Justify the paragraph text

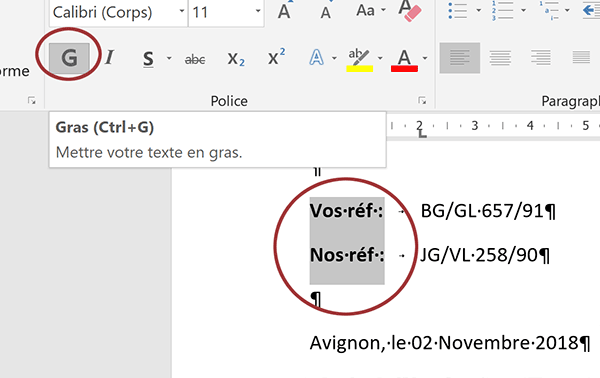581,58
